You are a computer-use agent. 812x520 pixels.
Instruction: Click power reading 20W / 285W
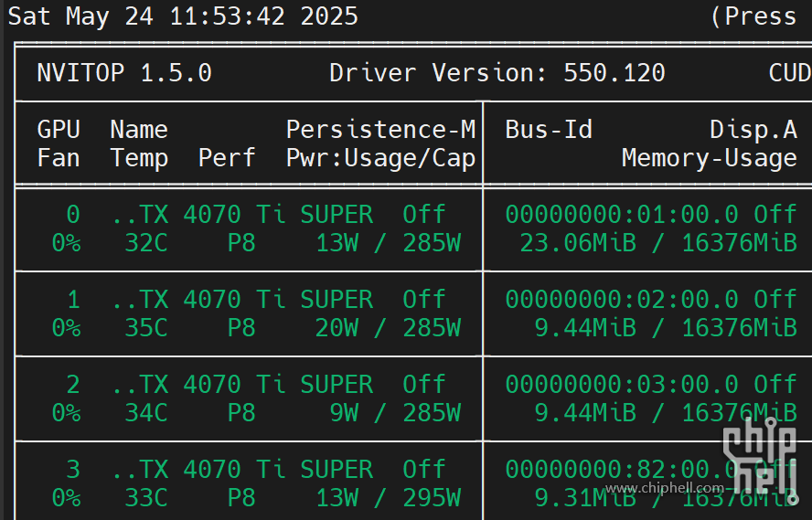(x=389, y=327)
